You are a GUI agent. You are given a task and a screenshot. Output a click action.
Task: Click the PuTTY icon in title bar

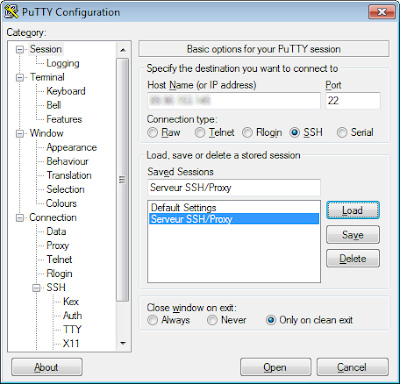pyautogui.click(x=11, y=12)
